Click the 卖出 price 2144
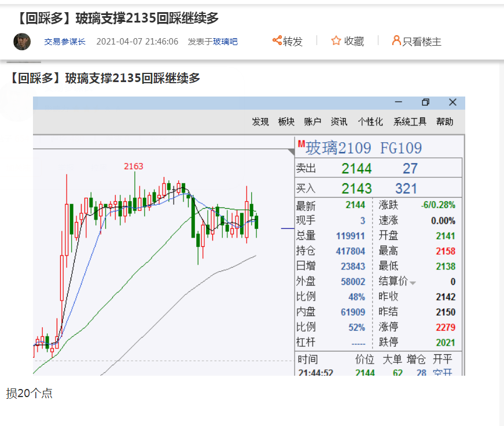The image size is (504, 426). (x=356, y=169)
